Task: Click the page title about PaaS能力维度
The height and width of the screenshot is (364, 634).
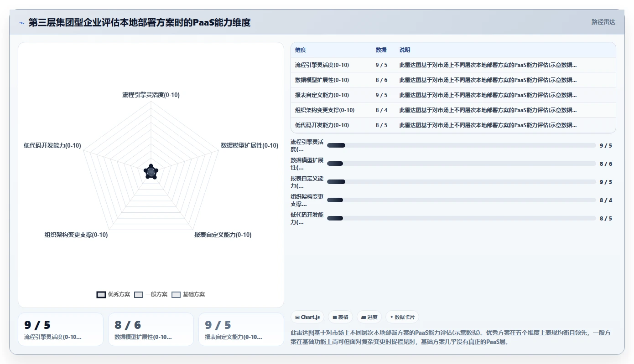Action: 140,22
